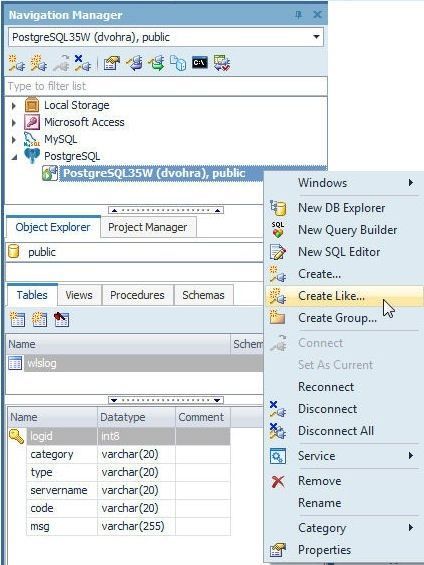Click the red stamp table toolbar icon
Image resolution: width=424 pixels, height=565 pixels.
(61, 319)
